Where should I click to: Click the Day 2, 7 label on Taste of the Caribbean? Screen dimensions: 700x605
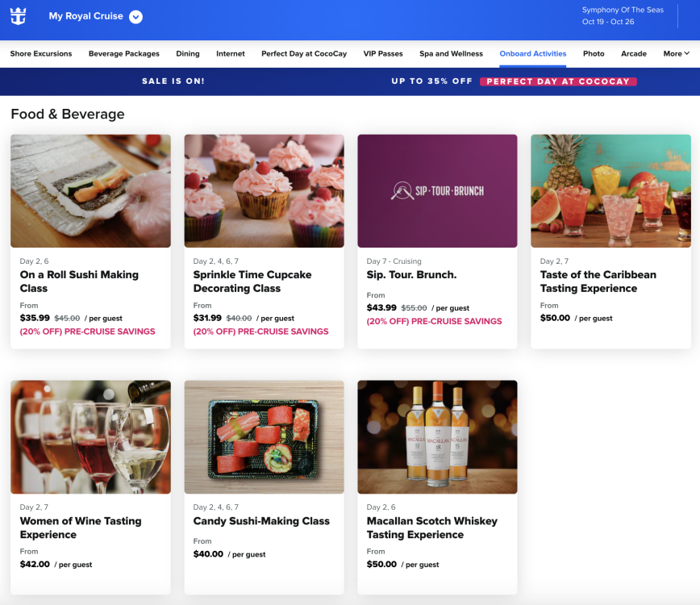coord(554,261)
